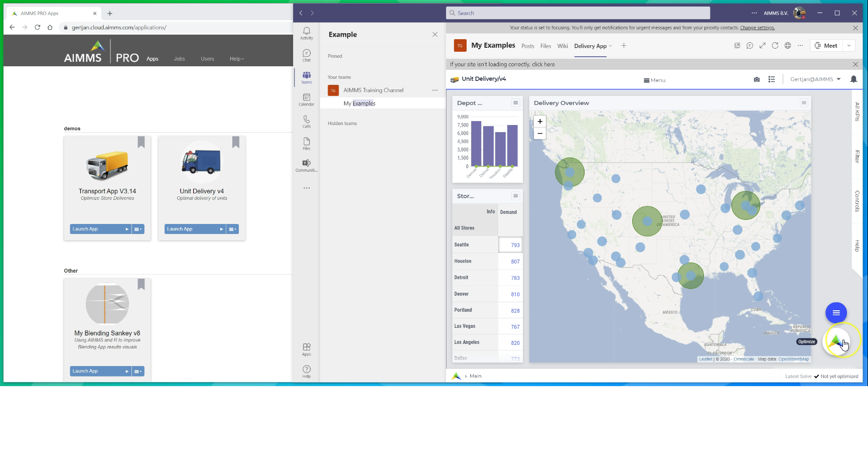Expand the Meet button dropdown arrow
The image size is (868, 473).
coord(849,46)
